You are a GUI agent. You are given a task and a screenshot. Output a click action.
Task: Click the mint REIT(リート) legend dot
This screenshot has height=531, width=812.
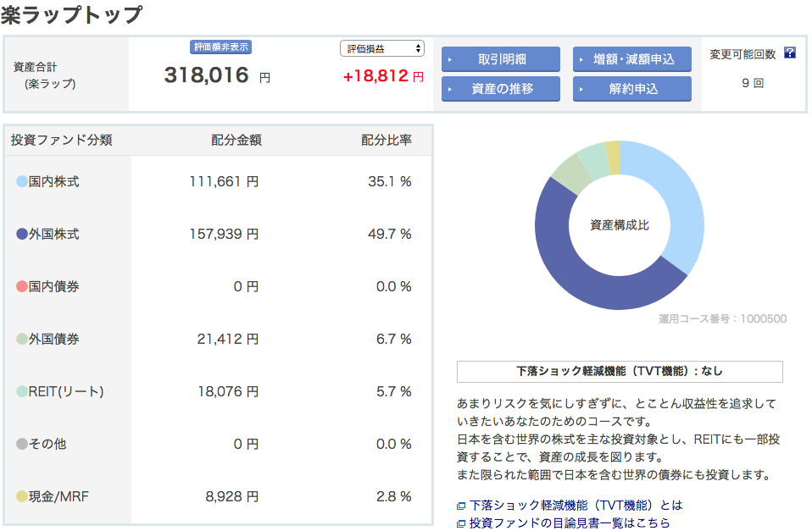[22, 391]
